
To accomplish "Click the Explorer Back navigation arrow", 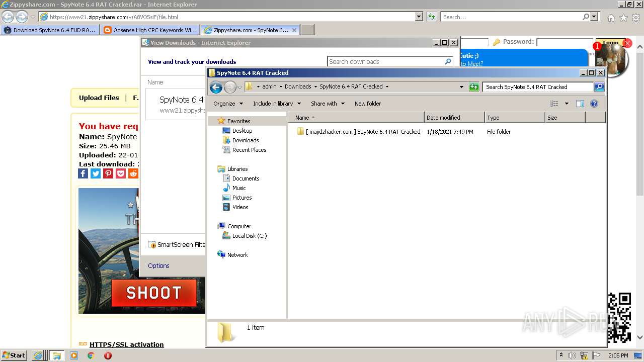I will pos(216,87).
